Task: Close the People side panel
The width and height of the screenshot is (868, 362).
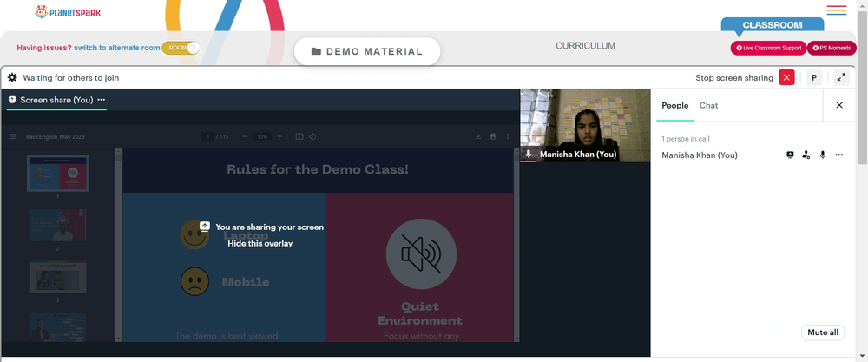Action: pos(839,105)
